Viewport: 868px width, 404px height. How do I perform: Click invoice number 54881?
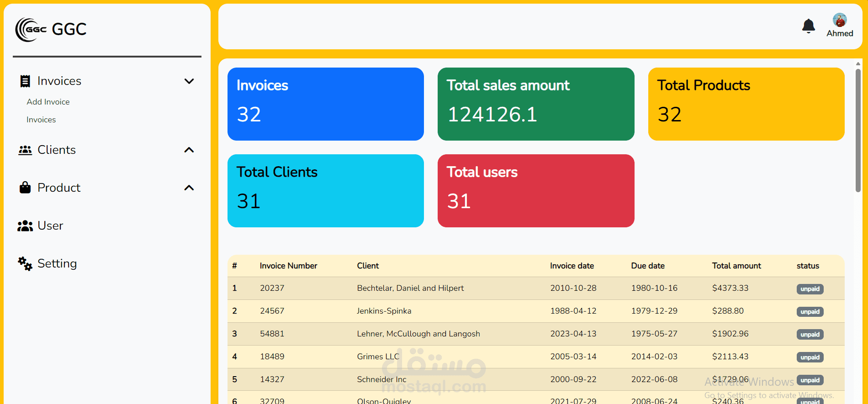tap(272, 334)
